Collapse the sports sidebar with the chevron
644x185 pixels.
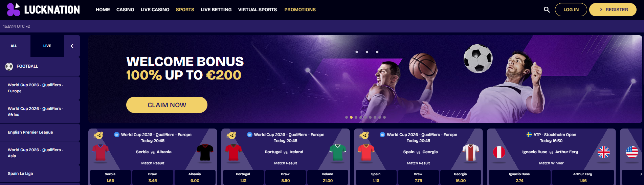tap(72, 46)
